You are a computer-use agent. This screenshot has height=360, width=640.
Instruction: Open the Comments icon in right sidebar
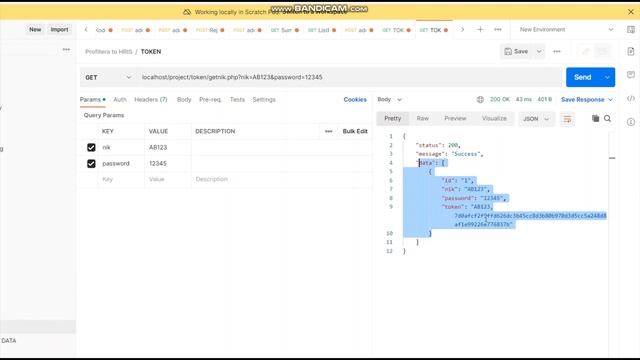click(x=631, y=75)
